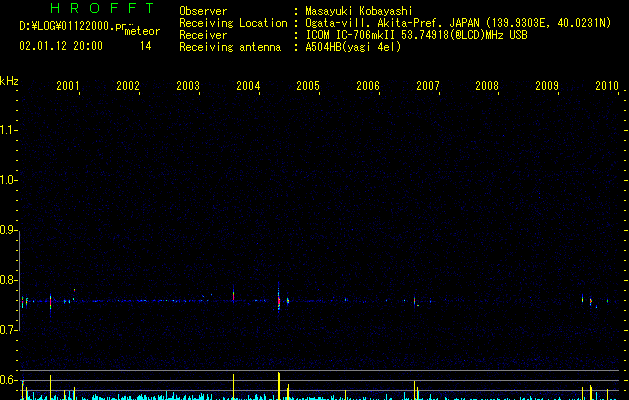
Task: Click the strong meteor echo after 2004
Action: click(279, 298)
